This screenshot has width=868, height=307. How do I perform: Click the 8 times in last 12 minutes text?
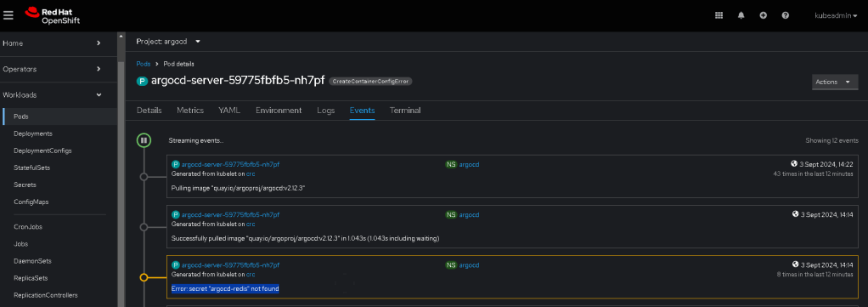814,275
